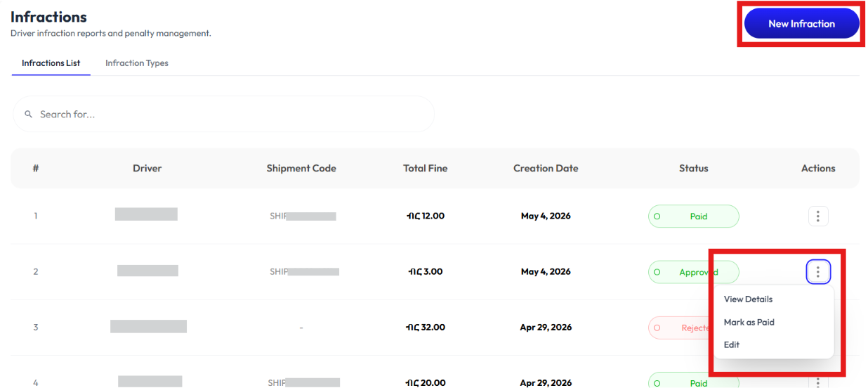Focus the Search for... input field
Viewport: 868px width, 388px height.
point(223,114)
